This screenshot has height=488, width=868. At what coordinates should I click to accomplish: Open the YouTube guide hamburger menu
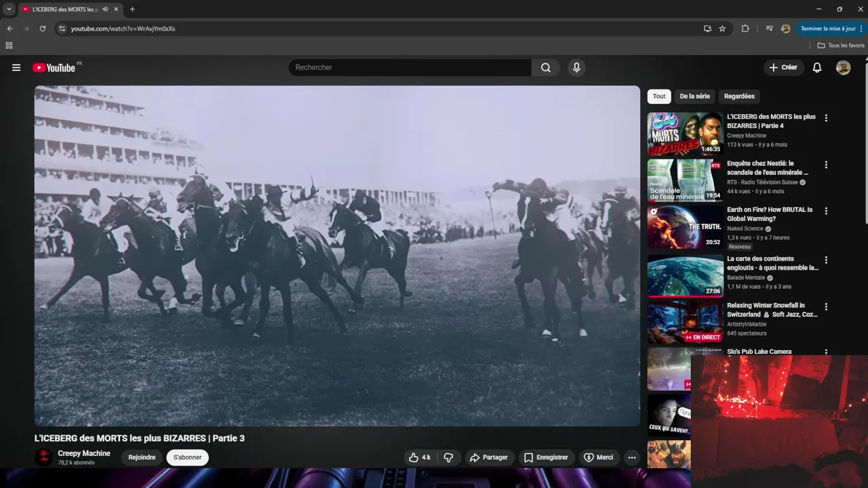(16, 68)
